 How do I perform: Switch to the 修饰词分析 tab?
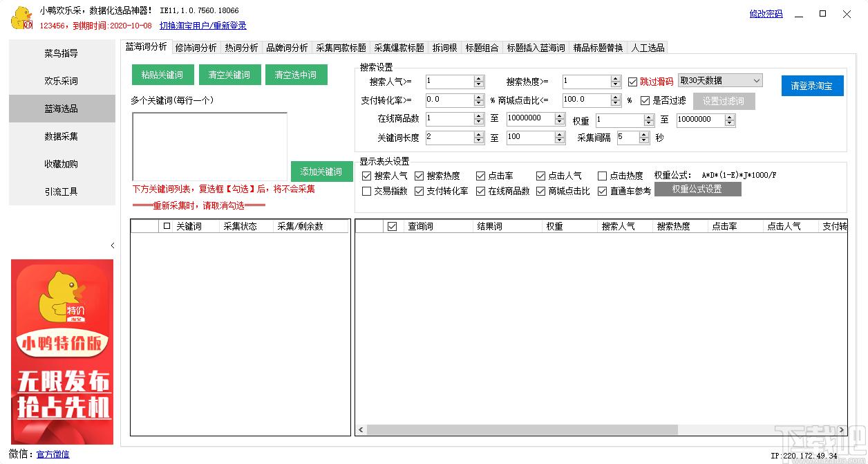196,48
